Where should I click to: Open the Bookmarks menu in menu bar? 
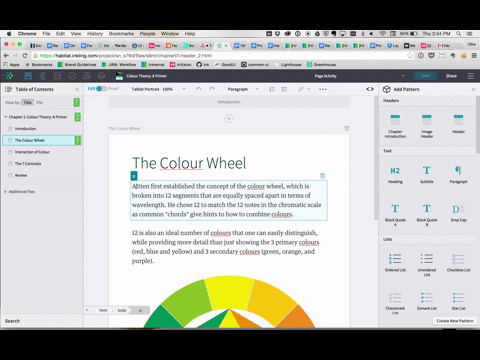click(121, 34)
